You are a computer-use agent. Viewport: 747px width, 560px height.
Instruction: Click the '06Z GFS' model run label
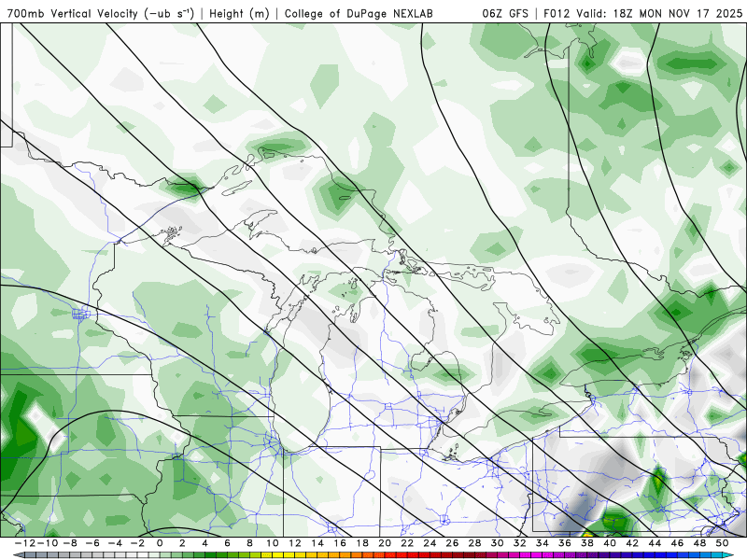(505, 13)
